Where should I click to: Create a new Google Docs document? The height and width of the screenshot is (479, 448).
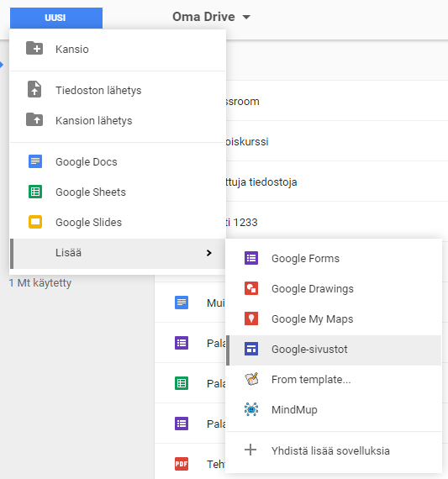[x=118, y=162]
